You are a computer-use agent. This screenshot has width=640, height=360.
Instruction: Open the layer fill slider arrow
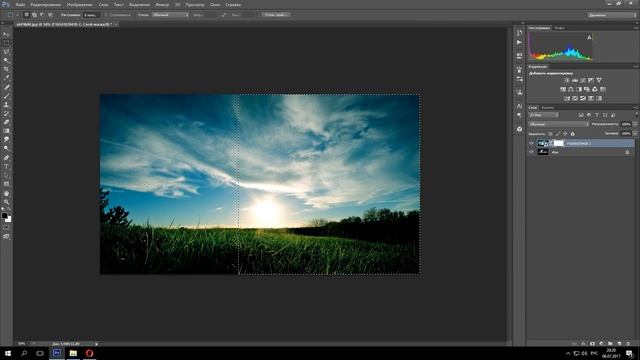click(635, 133)
